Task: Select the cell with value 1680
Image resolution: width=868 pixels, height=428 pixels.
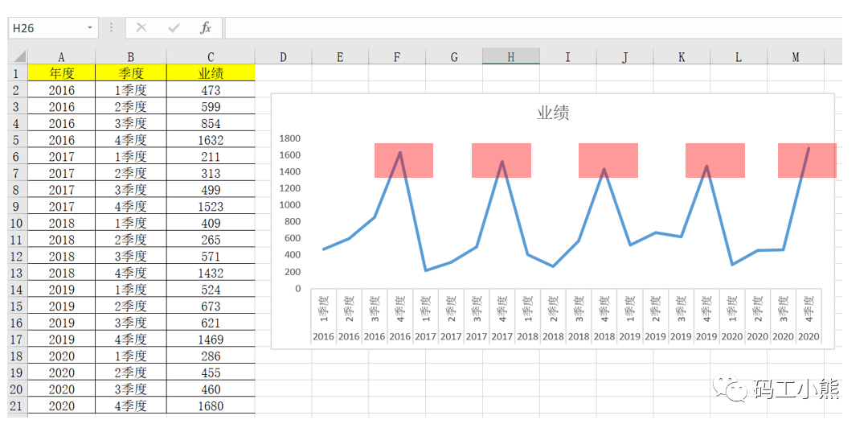Action: click(x=211, y=406)
